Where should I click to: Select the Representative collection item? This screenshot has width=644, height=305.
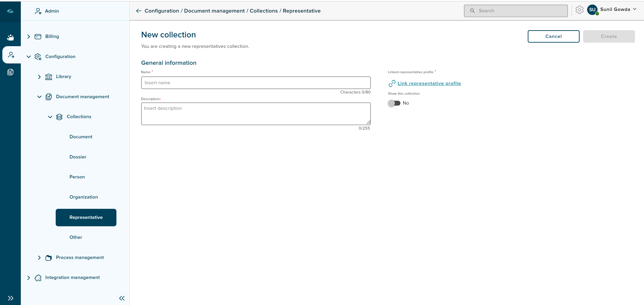[x=86, y=217]
